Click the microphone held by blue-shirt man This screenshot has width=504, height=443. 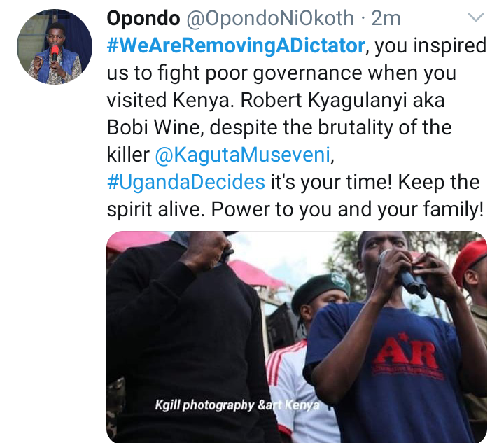point(405,274)
